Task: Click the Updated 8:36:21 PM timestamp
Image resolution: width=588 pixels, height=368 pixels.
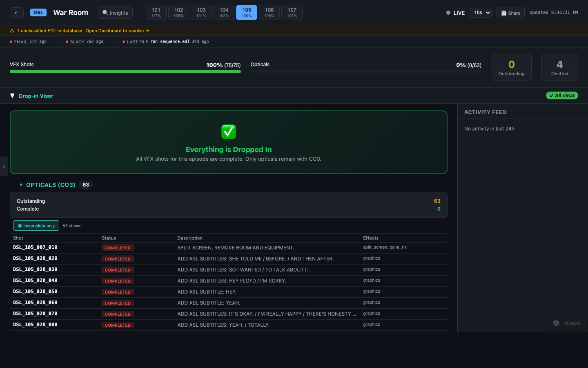Action: (x=554, y=13)
